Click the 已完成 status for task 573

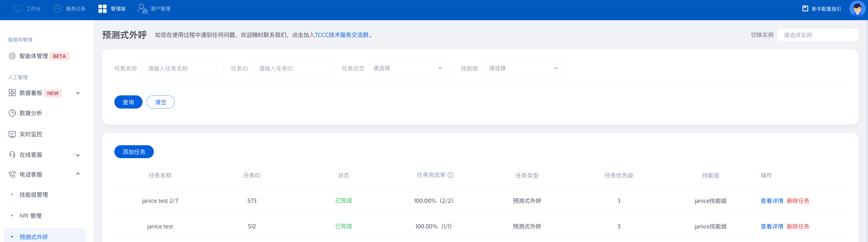pyautogui.click(x=343, y=201)
